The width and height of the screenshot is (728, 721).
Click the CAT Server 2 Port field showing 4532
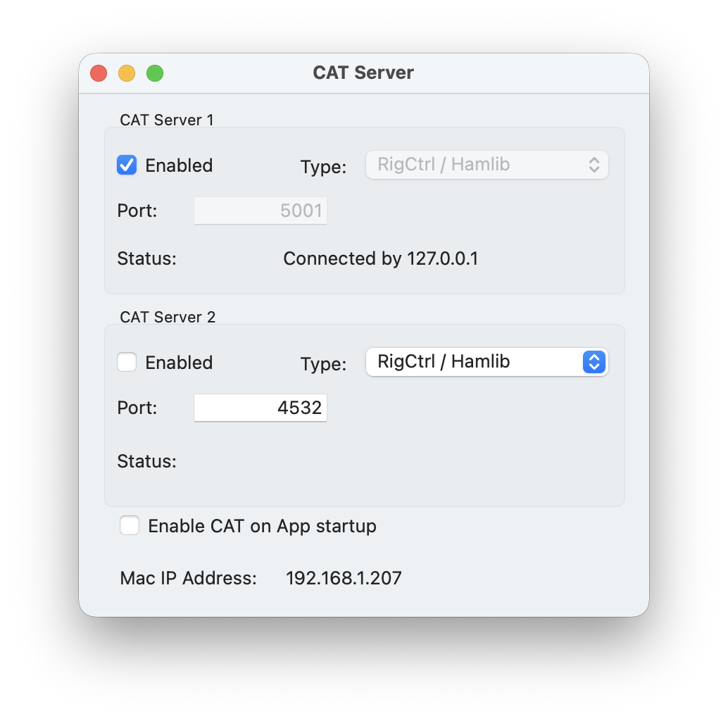[x=261, y=408]
